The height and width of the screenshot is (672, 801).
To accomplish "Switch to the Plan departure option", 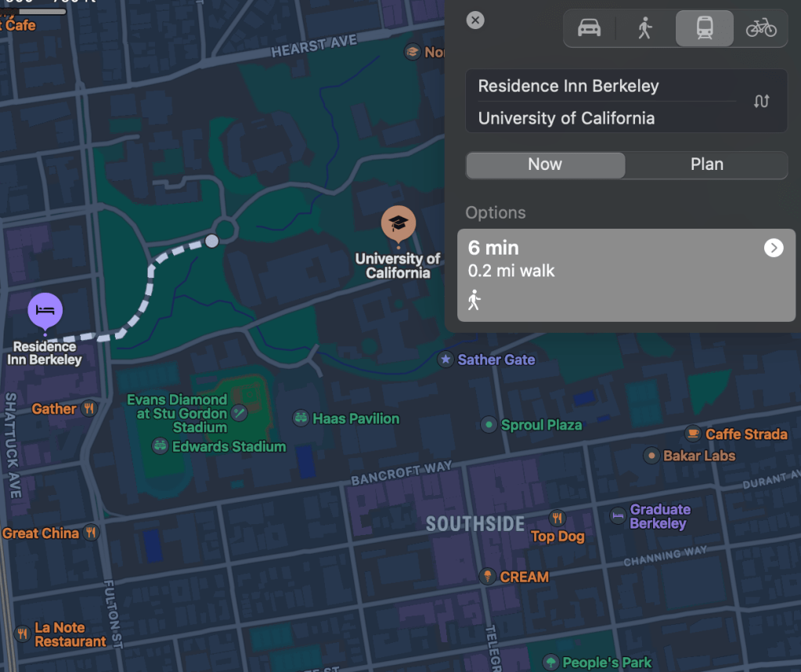I will click(x=706, y=164).
